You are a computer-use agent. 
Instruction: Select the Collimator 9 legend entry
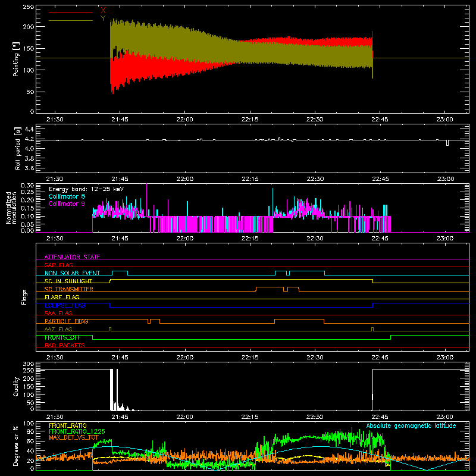point(67,203)
